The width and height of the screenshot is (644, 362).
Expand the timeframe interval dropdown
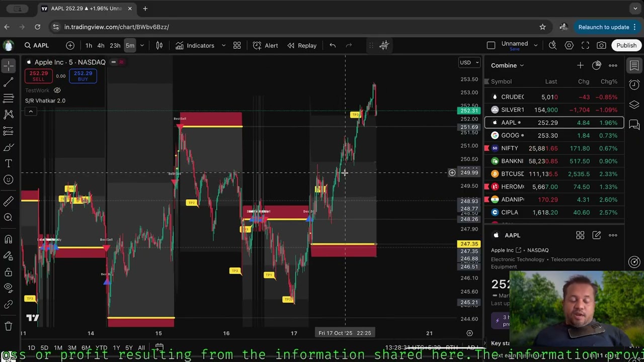[x=142, y=45]
